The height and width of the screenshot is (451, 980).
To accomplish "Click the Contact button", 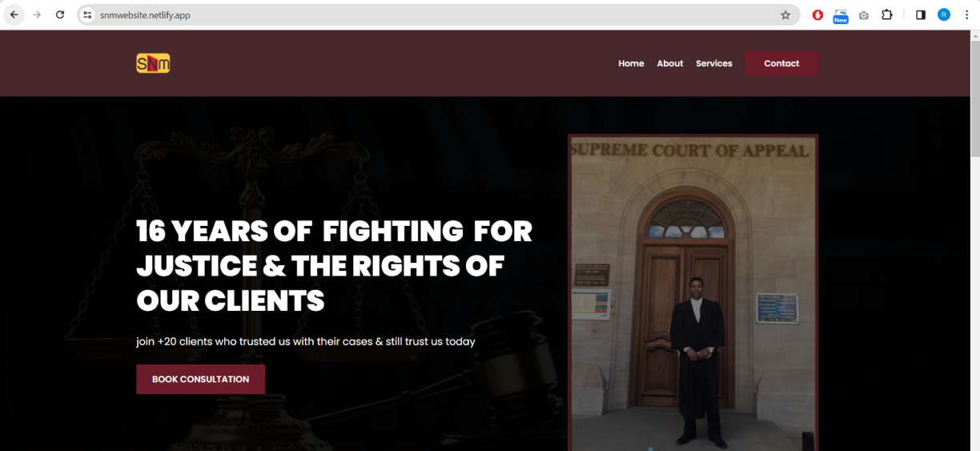I will (781, 63).
